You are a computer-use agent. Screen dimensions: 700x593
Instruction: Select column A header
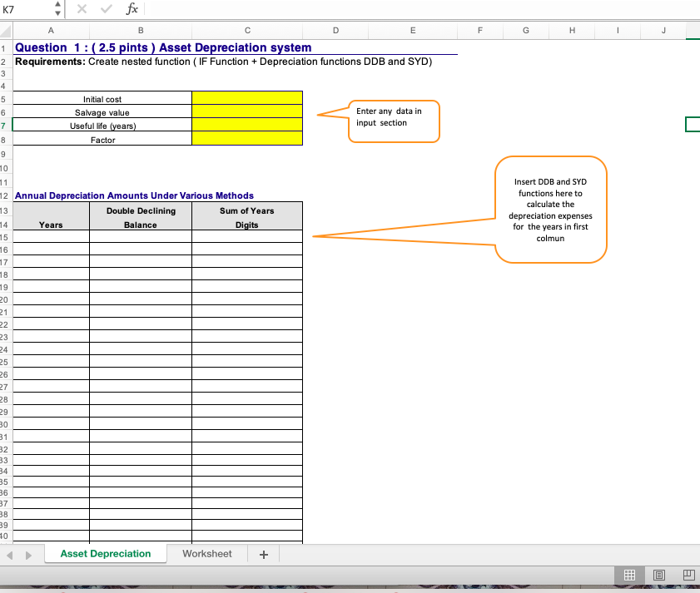click(x=51, y=30)
